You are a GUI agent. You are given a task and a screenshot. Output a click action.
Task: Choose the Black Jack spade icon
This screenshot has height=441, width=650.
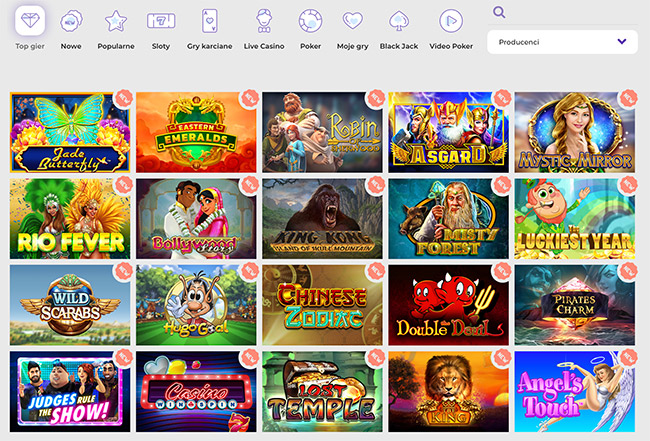399,21
